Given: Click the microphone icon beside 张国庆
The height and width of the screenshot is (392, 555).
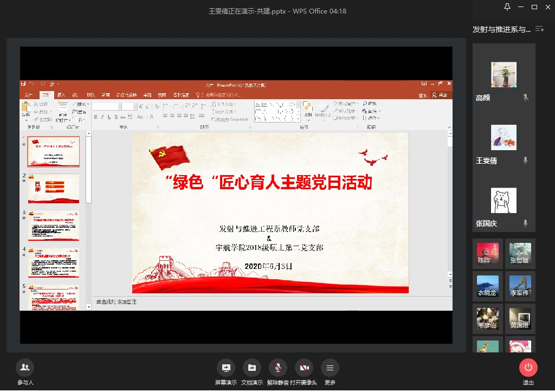Looking at the screenshot, I should (x=525, y=223).
